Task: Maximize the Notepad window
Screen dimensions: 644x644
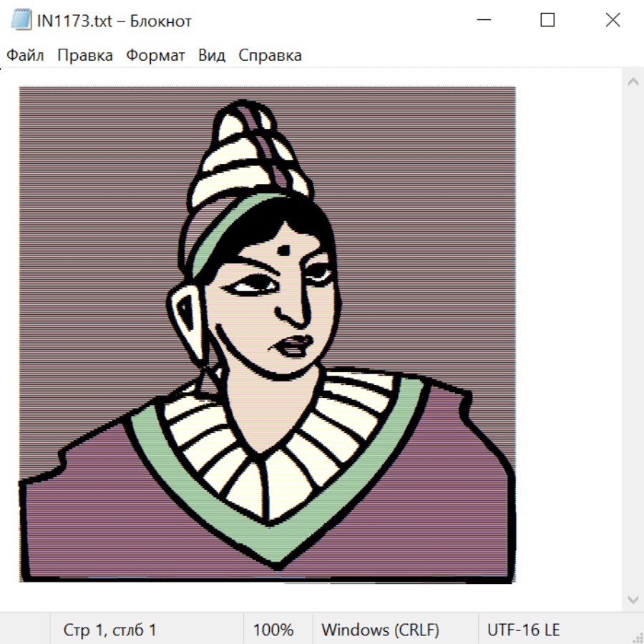Action: point(547,21)
